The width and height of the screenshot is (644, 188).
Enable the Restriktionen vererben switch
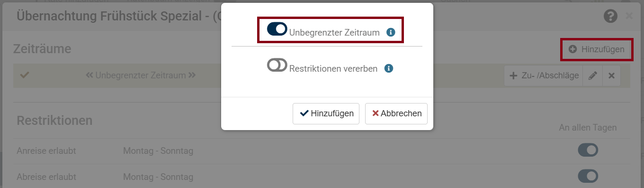[x=277, y=65]
